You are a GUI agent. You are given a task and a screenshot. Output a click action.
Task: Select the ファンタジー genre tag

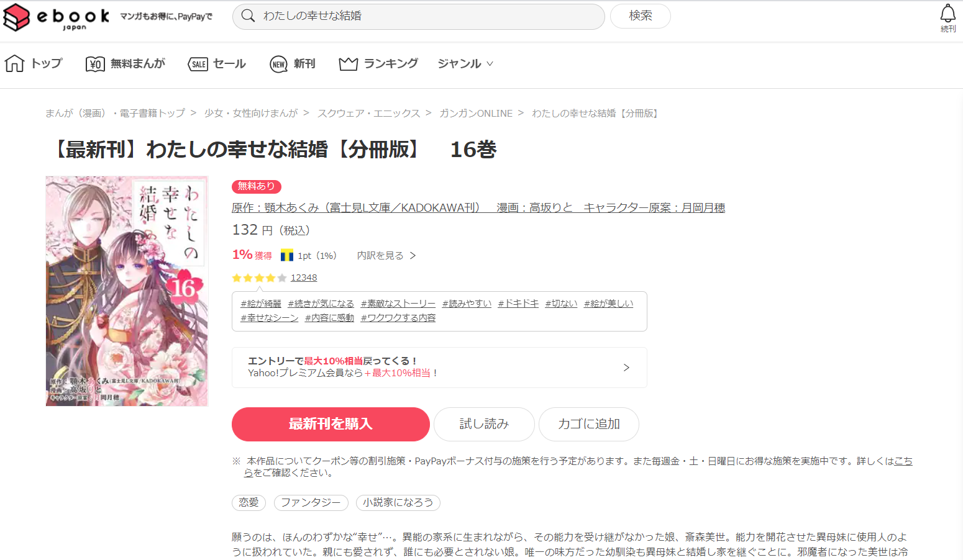[311, 502]
